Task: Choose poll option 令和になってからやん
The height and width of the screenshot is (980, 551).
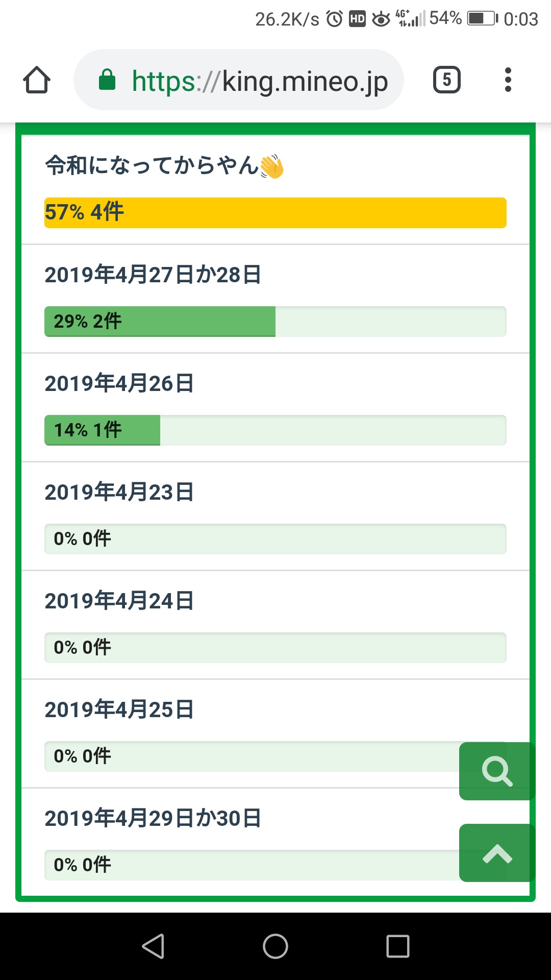Action: click(163, 166)
